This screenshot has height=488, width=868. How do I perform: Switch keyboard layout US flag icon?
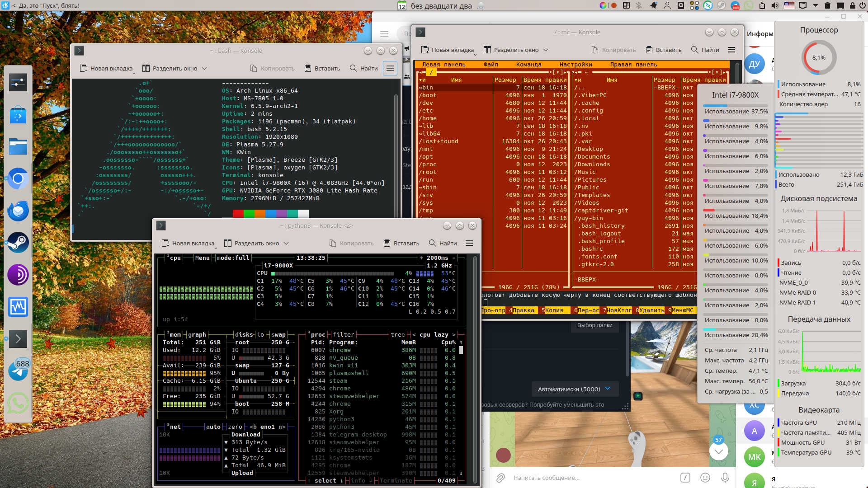coord(789,5)
